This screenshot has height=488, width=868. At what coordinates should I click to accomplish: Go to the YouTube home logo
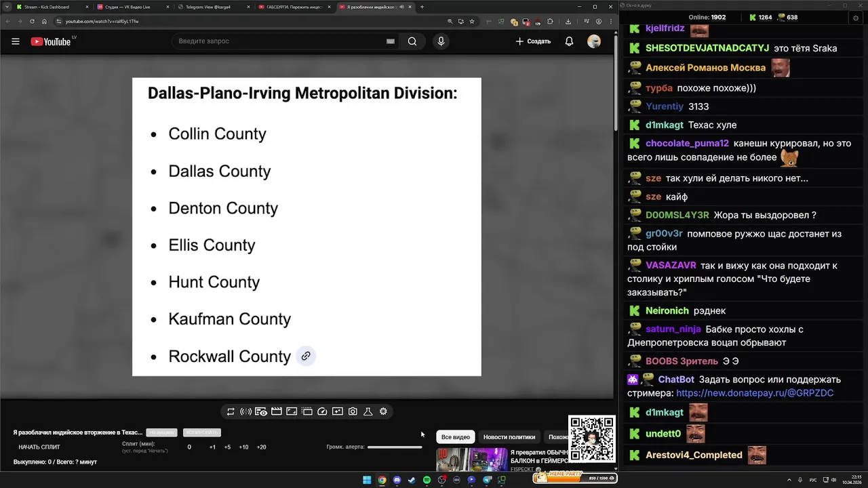click(51, 41)
